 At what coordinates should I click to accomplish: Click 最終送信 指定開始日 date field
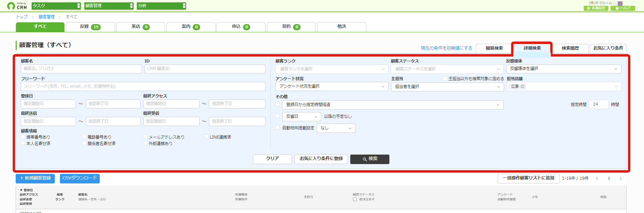[x=48, y=121]
